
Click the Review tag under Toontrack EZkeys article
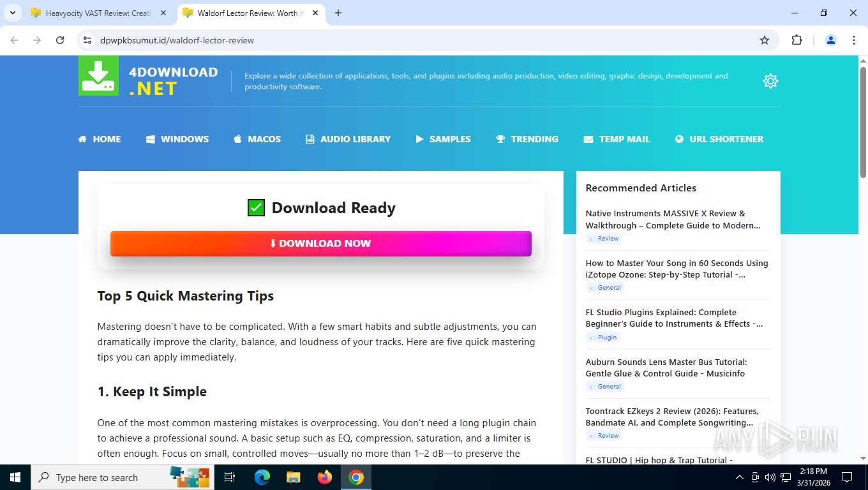pyautogui.click(x=604, y=435)
